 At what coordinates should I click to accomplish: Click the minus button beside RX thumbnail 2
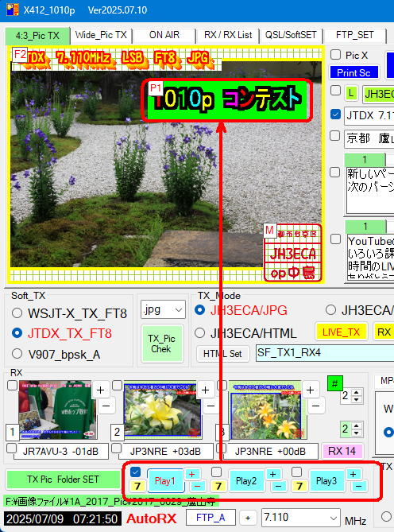pos(211,406)
